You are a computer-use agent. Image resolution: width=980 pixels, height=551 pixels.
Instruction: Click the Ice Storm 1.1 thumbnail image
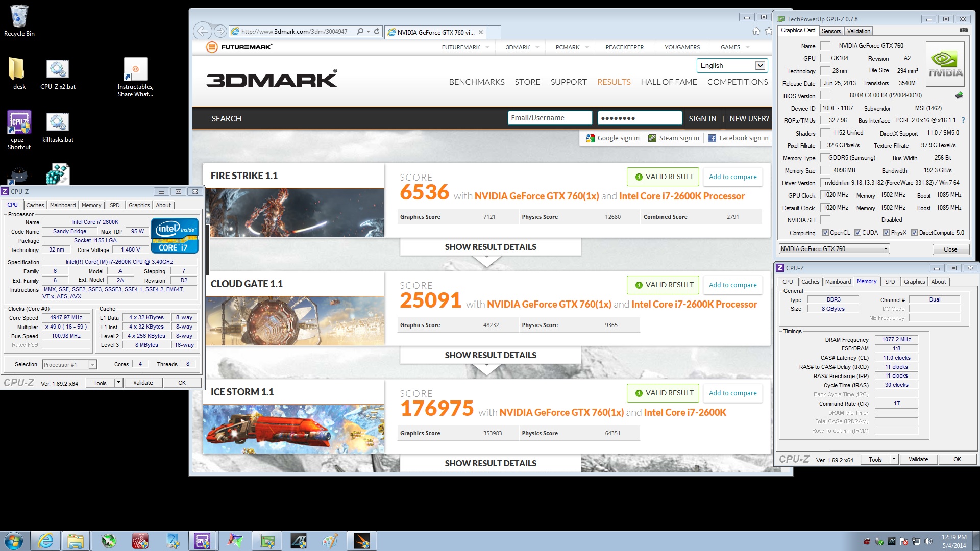click(294, 429)
